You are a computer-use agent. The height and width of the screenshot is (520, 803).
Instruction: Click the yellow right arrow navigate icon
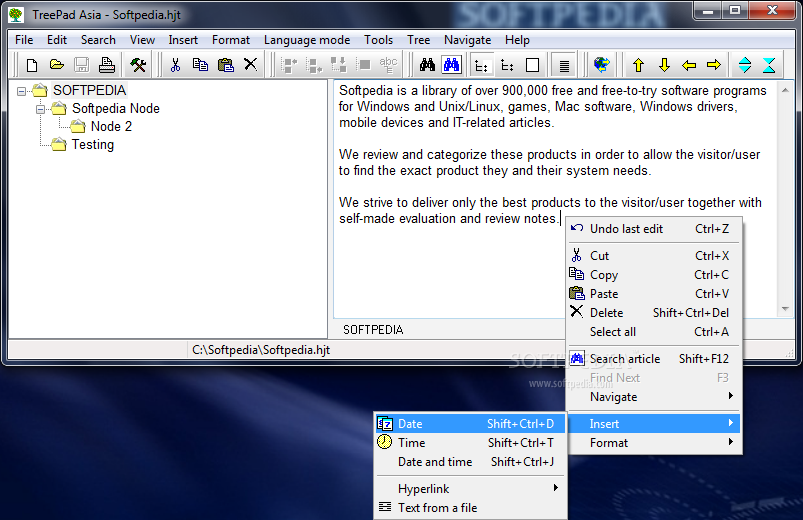click(714, 65)
